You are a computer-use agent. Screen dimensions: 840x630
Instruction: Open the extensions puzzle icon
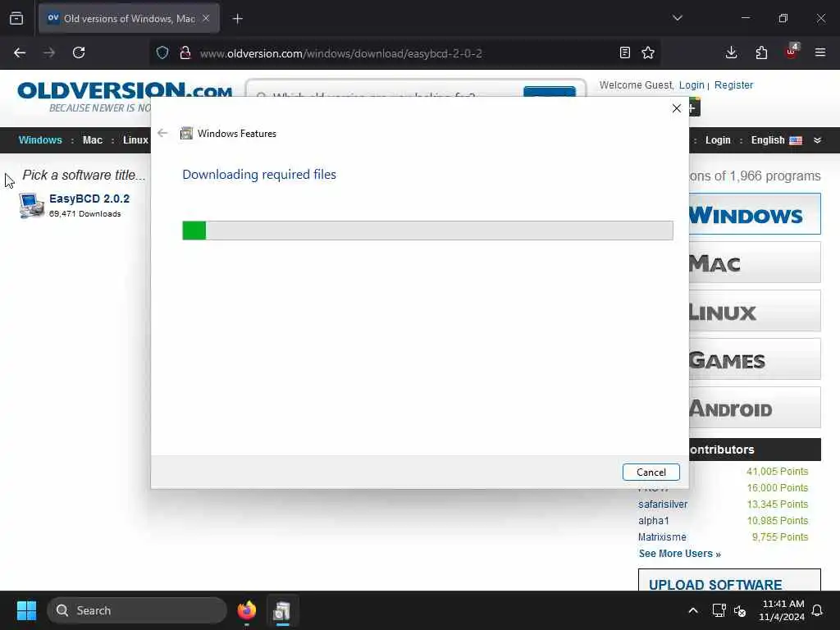pyautogui.click(x=761, y=52)
